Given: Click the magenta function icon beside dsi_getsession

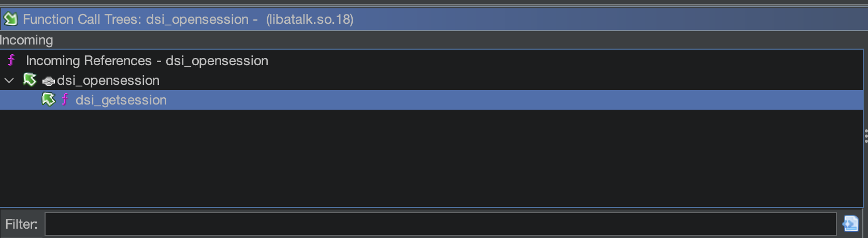Looking at the screenshot, I should 65,99.
